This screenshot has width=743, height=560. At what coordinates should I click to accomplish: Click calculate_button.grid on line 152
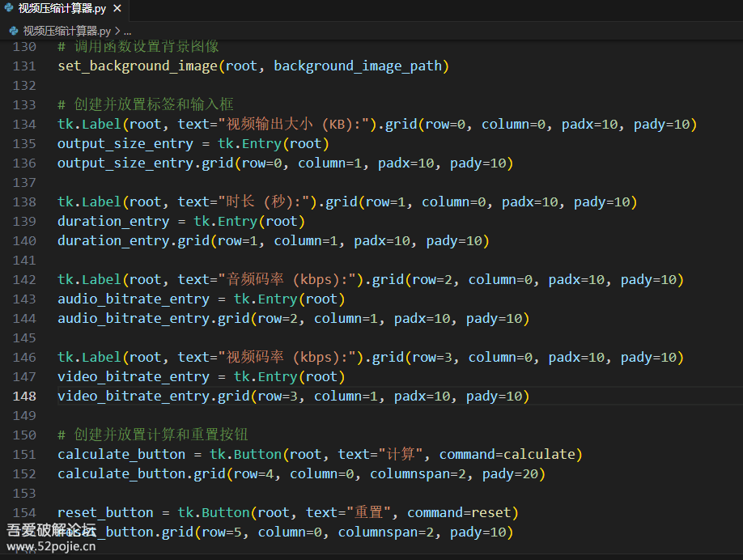click(141, 474)
